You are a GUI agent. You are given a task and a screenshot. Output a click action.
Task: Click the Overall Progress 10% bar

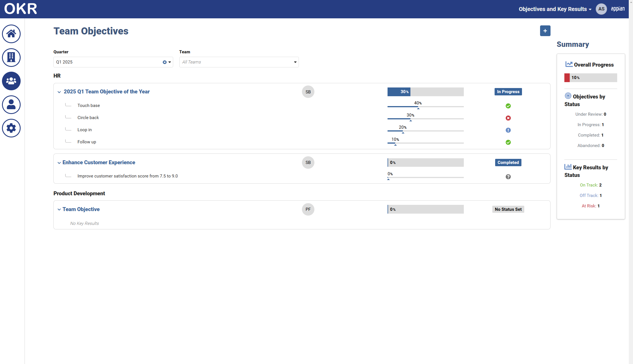pyautogui.click(x=591, y=78)
